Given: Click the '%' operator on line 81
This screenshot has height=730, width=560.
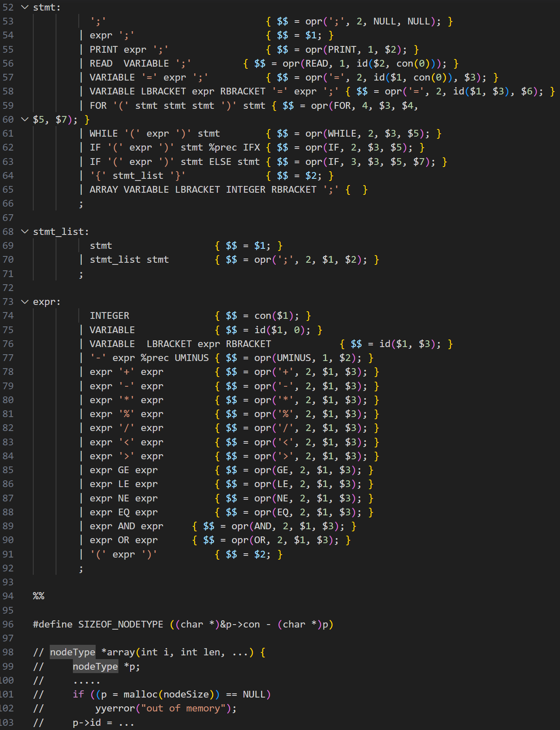Looking at the screenshot, I should point(126,414).
